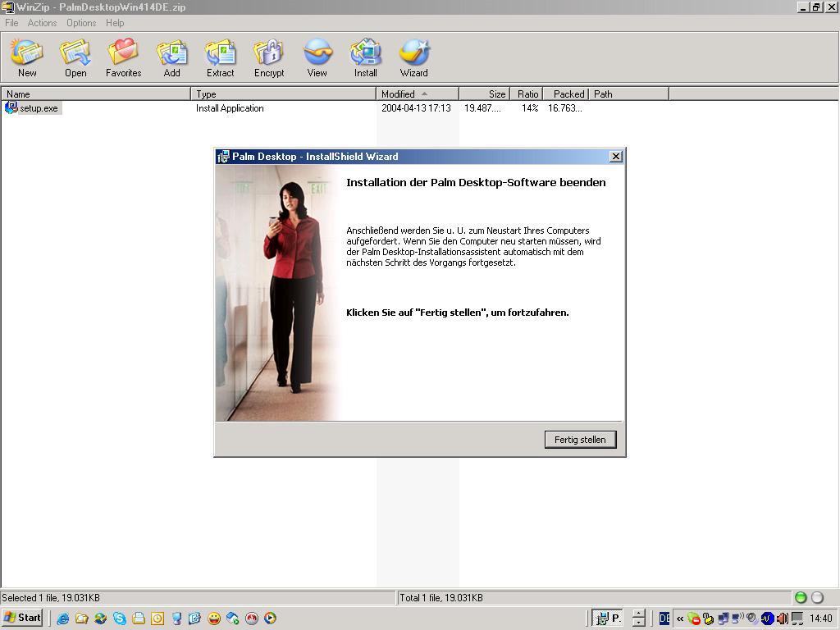Click the Encrypt toolbar icon
Viewport: 840px width, 630px height.
pyautogui.click(x=269, y=58)
